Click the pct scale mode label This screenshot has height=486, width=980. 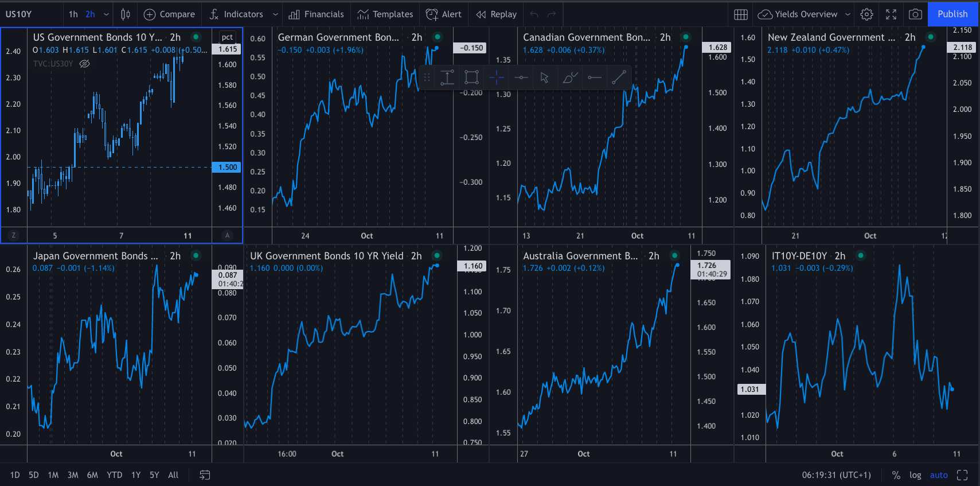click(228, 37)
